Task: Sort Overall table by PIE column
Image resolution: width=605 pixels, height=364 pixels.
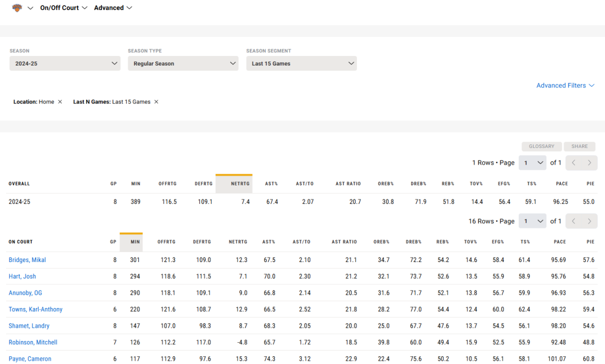Action: tap(590, 184)
